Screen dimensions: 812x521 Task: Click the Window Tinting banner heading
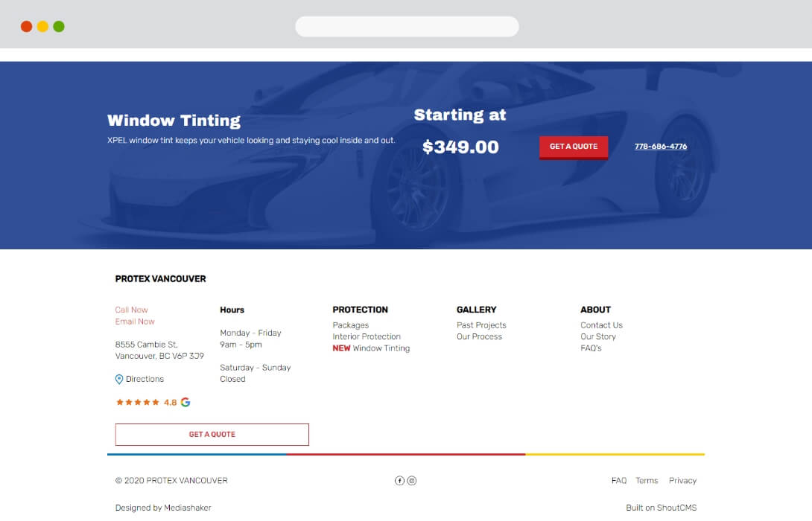click(x=174, y=121)
